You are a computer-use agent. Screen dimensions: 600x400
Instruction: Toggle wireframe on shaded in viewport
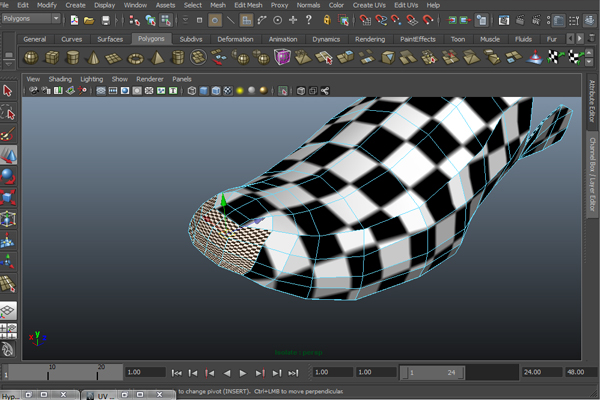(216, 91)
